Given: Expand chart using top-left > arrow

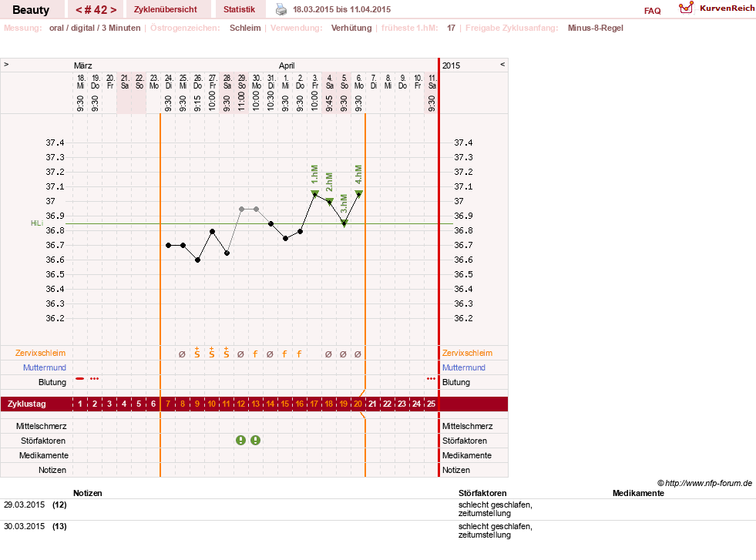Looking at the screenshot, I should 6,64.
